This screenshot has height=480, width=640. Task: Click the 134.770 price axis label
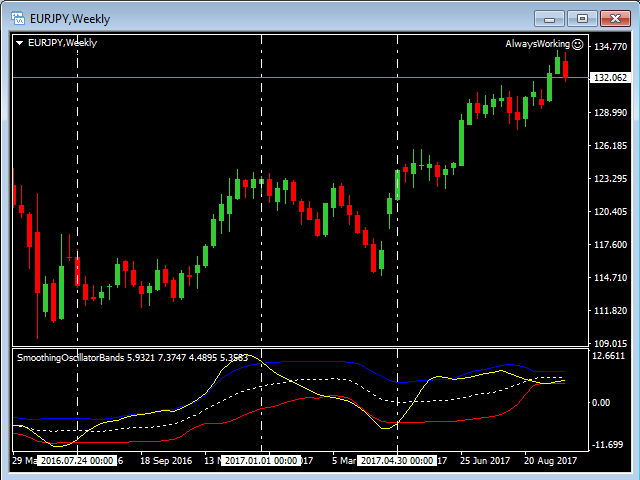pos(610,47)
